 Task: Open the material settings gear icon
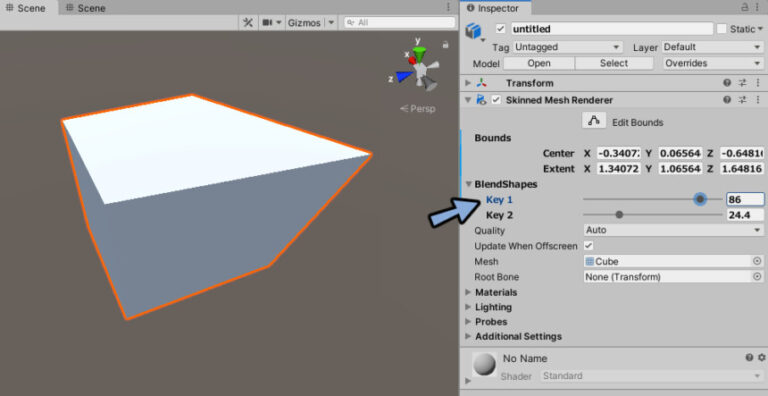pyautogui.click(x=761, y=358)
